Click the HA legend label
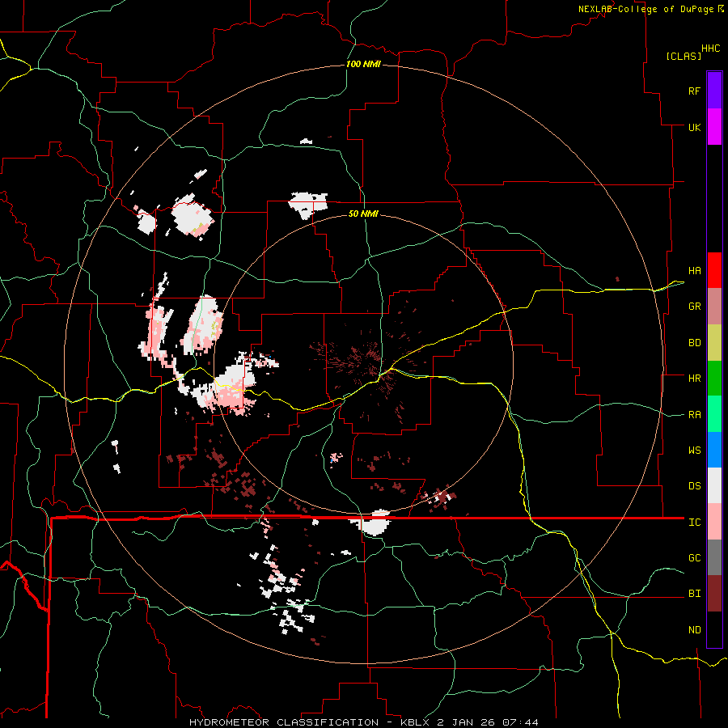 coord(694,271)
